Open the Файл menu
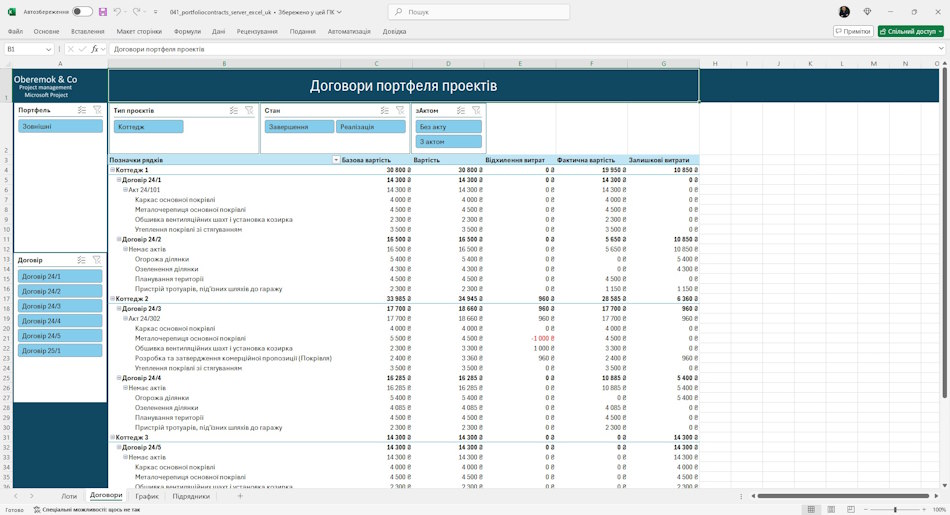 click(x=15, y=32)
